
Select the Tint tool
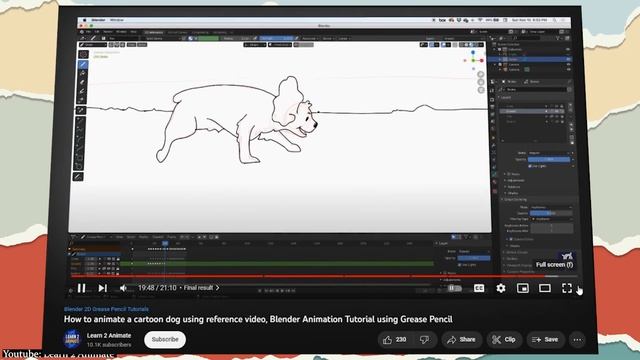[x=83, y=91]
